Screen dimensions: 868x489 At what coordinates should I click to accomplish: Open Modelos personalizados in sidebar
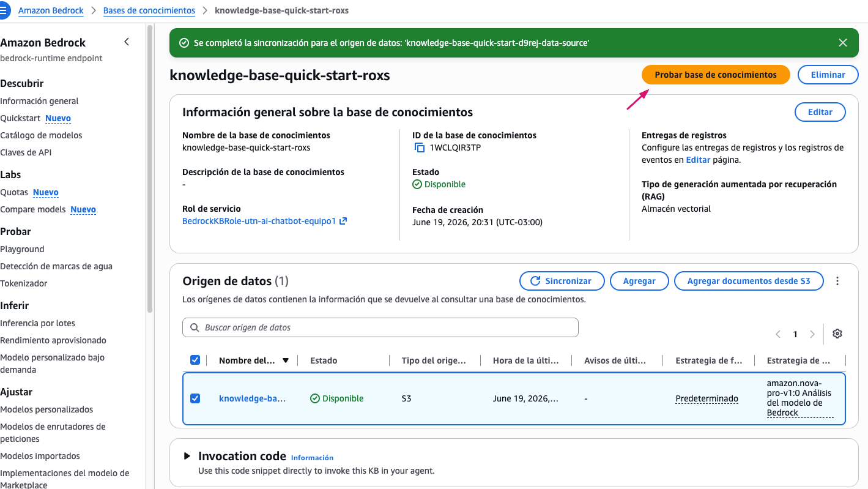[x=46, y=409]
